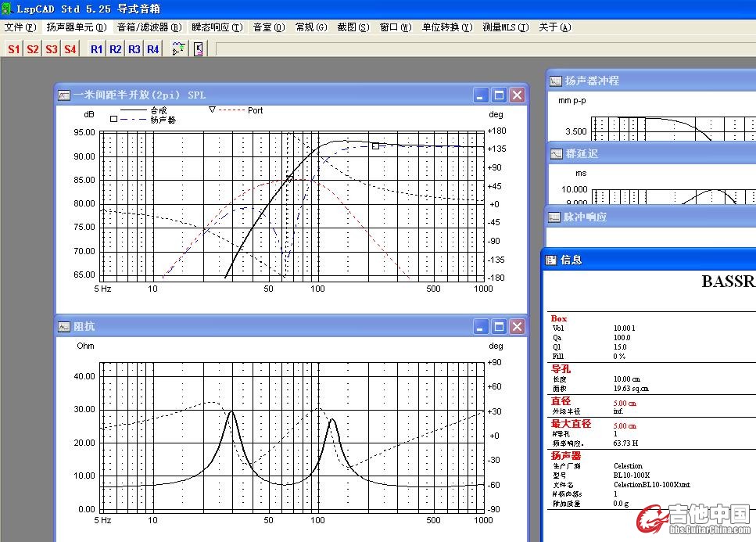Image resolution: width=756 pixels, height=542 pixels.
Task: Open the 文件(F) menu
Action: (20, 27)
